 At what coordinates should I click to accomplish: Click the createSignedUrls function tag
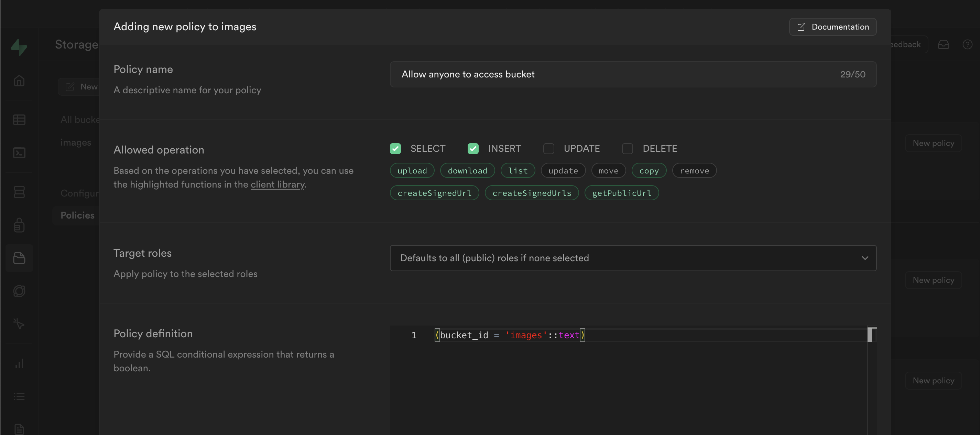tap(532, 193)
